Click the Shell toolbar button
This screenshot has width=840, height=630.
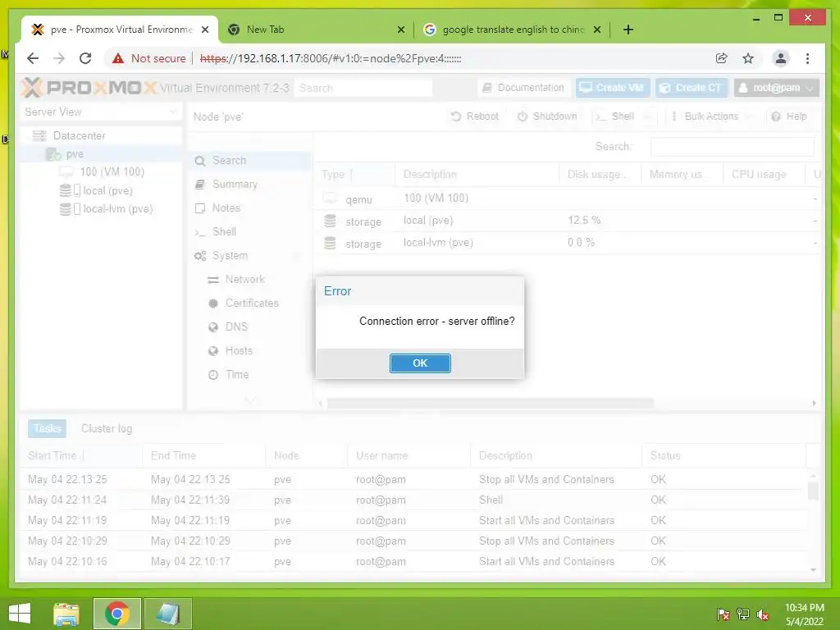[x=615, y=116]
